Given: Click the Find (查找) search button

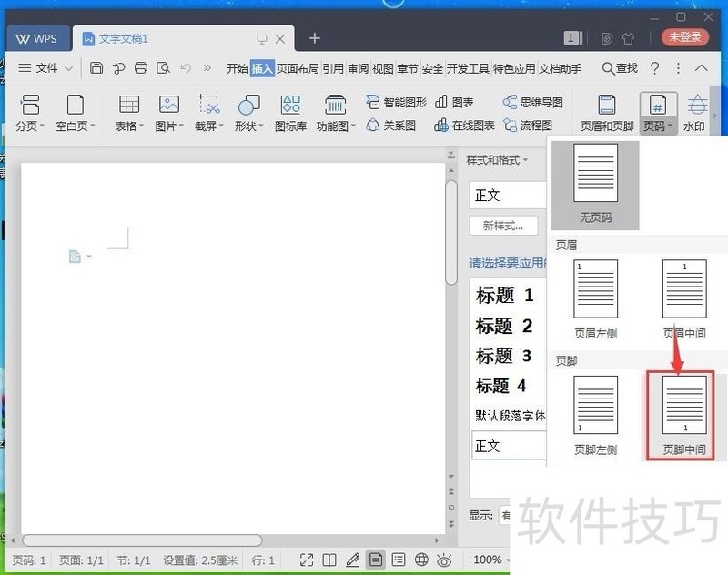Looking at the screenshot, I should click(x=620, y=68).
